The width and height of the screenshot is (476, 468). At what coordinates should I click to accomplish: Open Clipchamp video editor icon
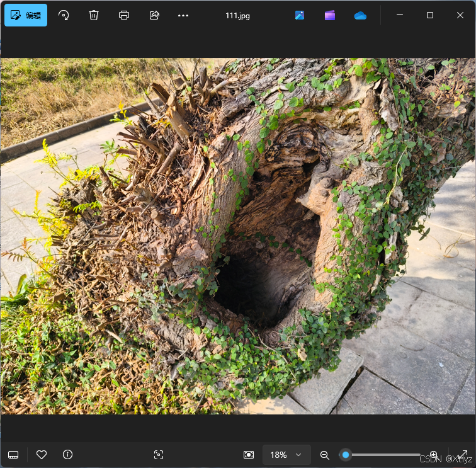(330, 15)
